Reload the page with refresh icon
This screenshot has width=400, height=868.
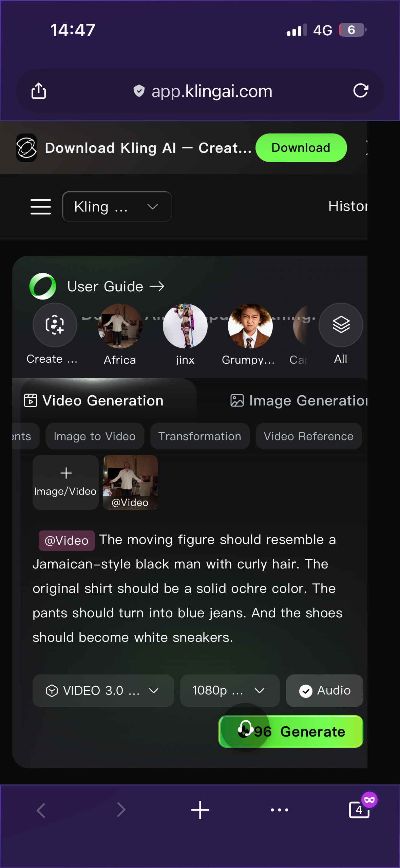(361, 91)
